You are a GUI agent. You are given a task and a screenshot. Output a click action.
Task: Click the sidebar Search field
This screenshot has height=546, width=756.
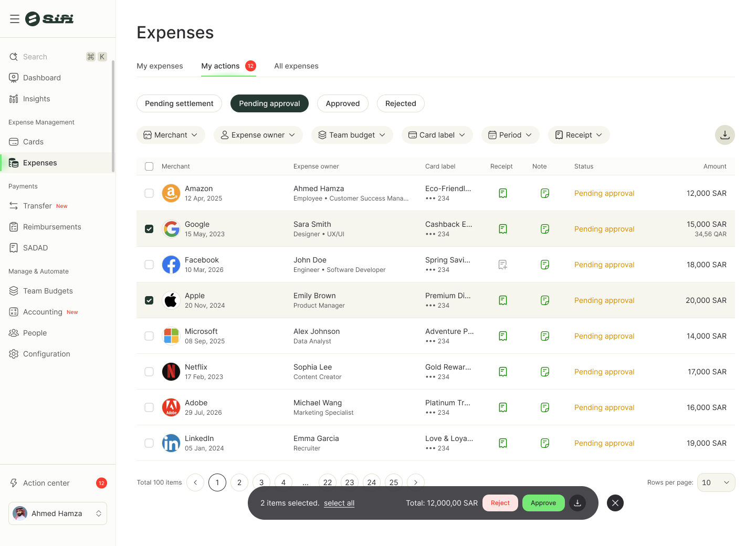52,57
